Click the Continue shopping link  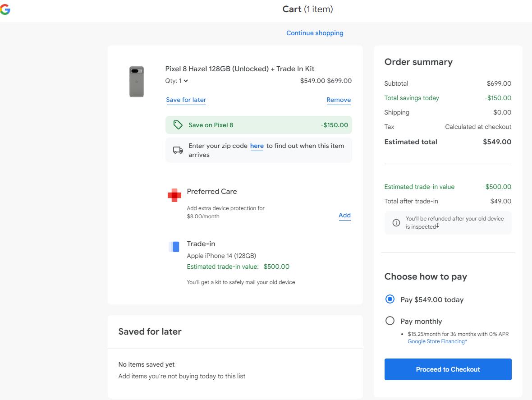pyautogui.click(x=315, y=33)
